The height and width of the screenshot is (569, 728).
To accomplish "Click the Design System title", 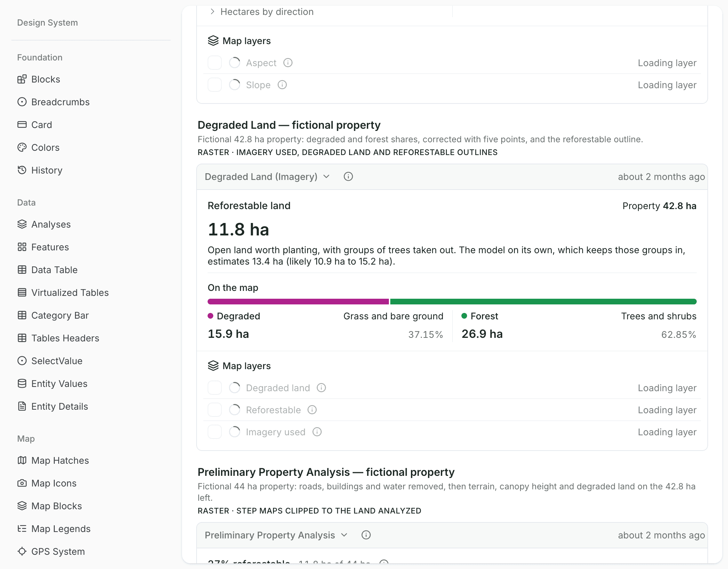I will [x=48, y=23].
